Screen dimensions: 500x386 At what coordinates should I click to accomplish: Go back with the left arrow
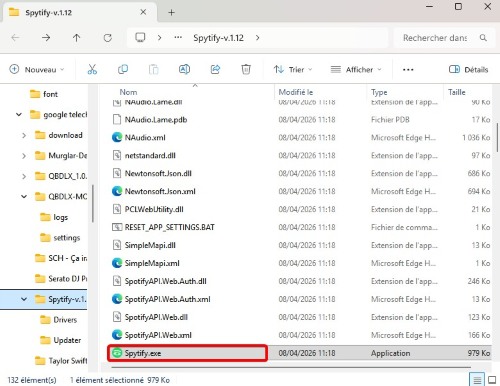tap(15, 38)
